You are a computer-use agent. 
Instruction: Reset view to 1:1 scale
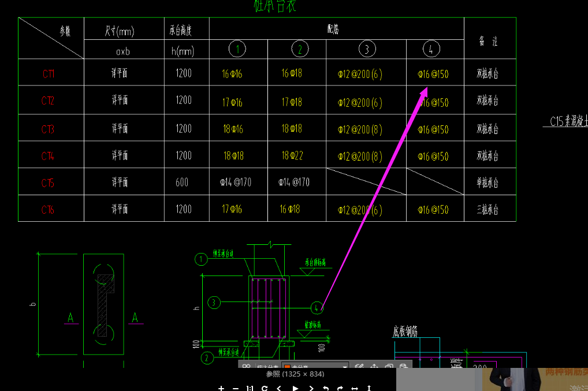pos(250,388)
